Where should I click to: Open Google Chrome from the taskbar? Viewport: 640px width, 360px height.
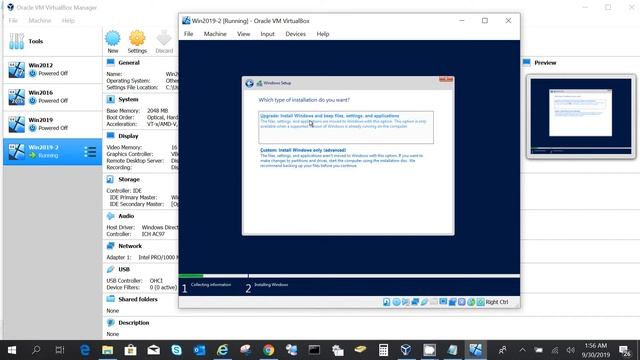(268, 350)
